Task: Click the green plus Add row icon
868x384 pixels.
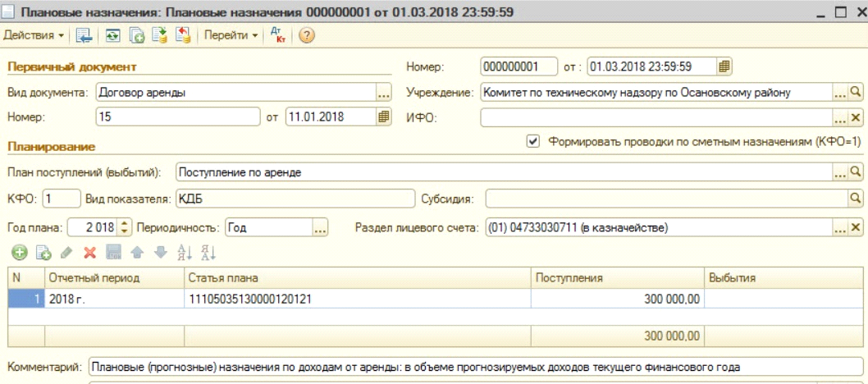Action: click(19, 253)
